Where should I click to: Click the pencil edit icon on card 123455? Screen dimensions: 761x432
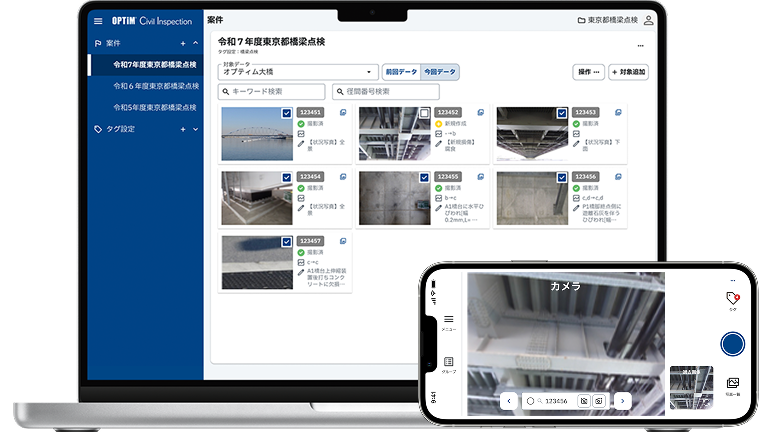click(x=438, y=208)
